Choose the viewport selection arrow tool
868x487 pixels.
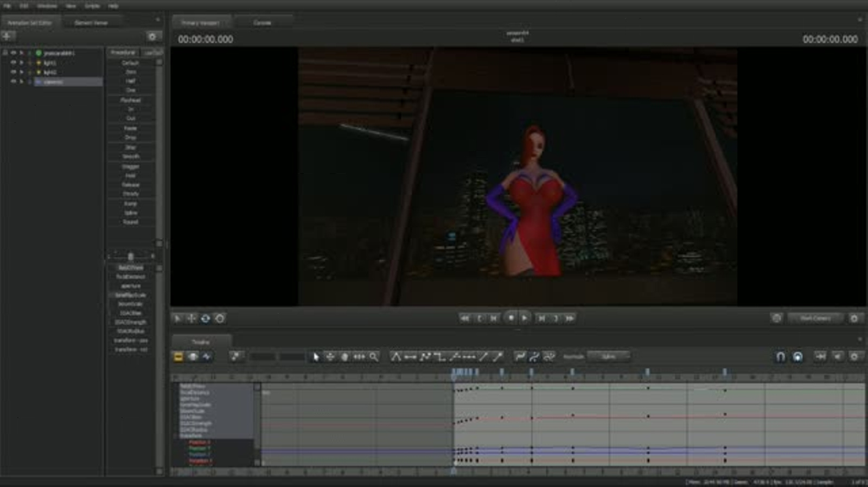[177, 318]
